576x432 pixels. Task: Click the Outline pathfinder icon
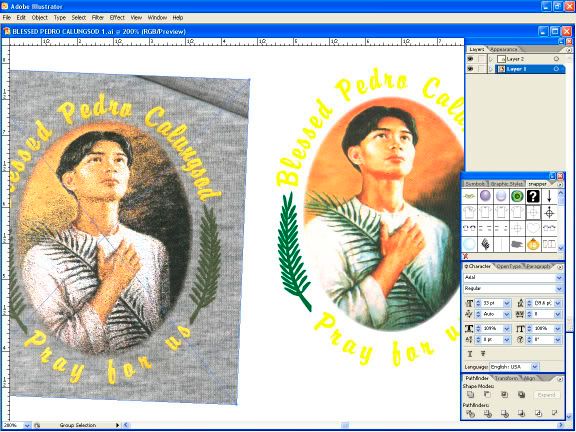pyautogui.click(x=538, y=414)
